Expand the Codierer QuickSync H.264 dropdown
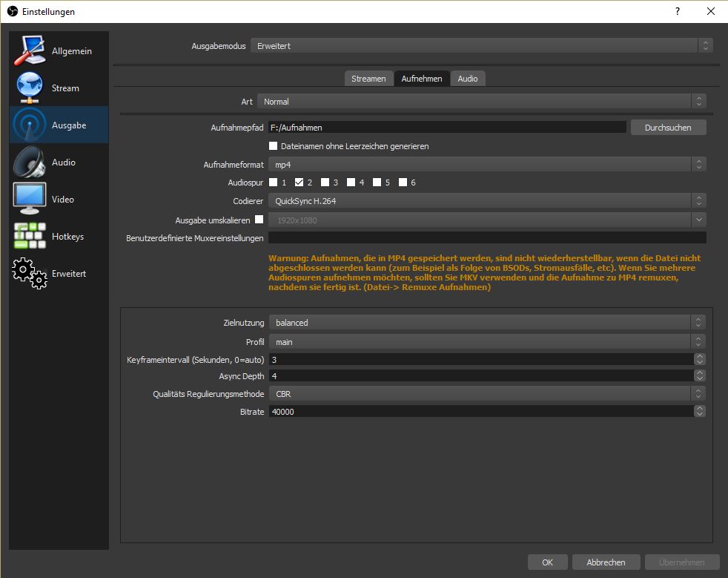 (x=486, y=200)
